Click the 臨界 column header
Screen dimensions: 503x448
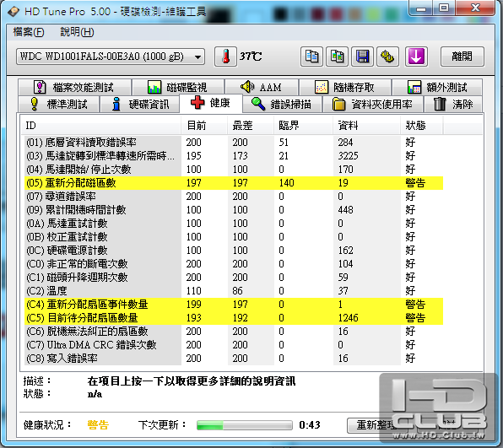coord(303,126)
